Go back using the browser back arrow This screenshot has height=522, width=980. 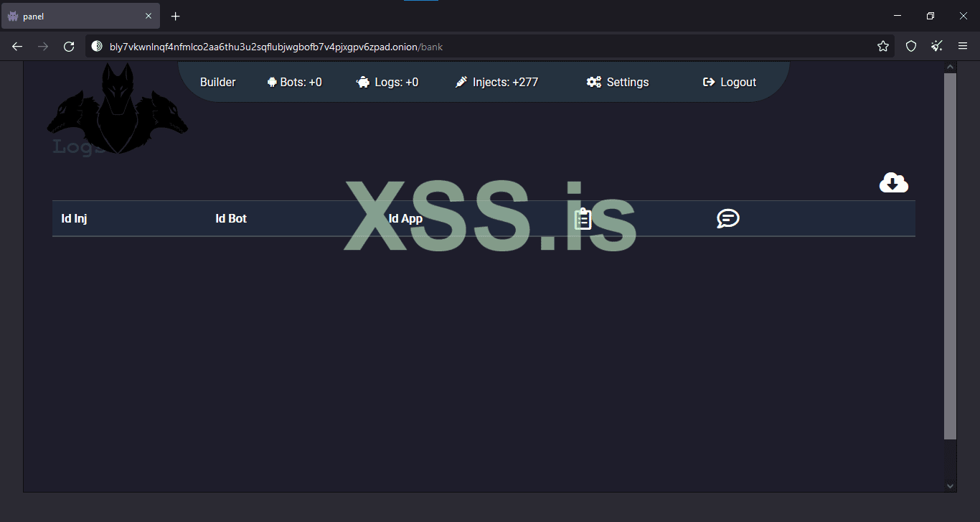(17, 47)
